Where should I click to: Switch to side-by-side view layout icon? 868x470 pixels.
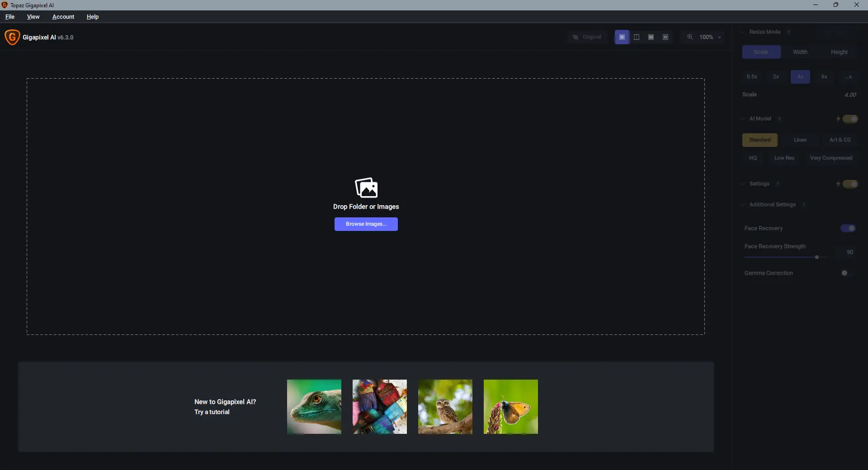[x=651, y=37]
